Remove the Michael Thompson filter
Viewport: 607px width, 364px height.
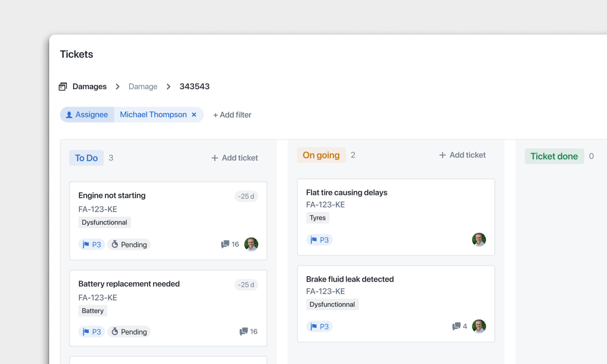[x=194, y=115]
